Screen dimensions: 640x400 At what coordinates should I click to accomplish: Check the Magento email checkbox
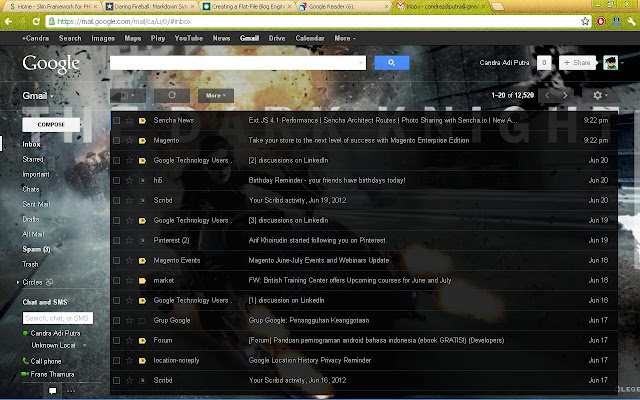tap(117, 140)
